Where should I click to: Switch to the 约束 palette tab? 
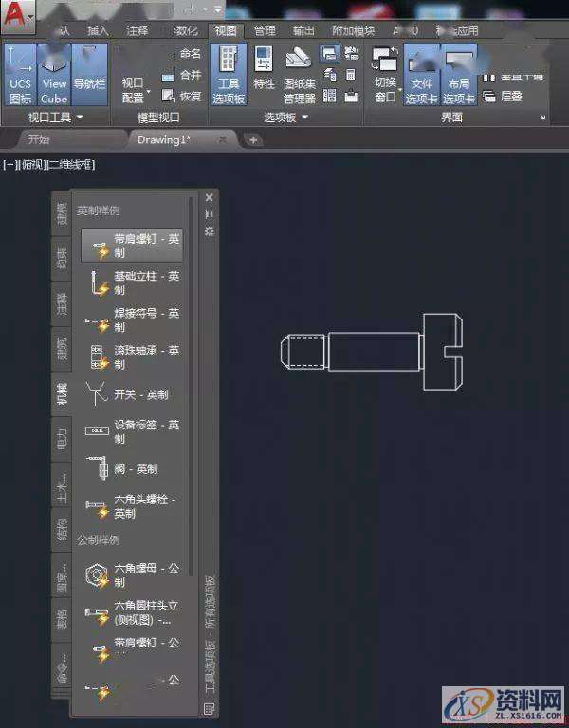pos(62,259)
